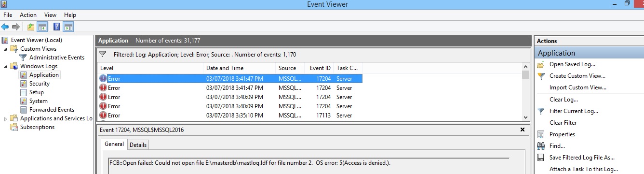Sort by the Task C... column header

348,68
